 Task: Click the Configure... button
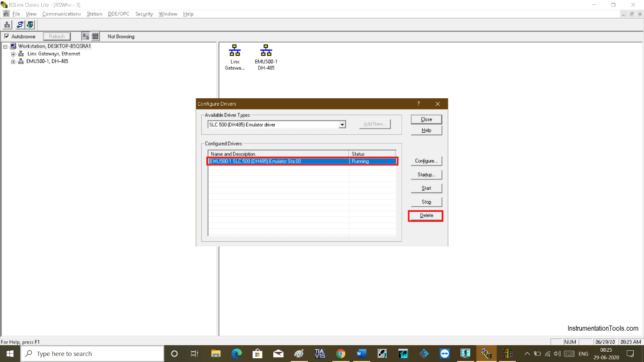pos(426,161)
